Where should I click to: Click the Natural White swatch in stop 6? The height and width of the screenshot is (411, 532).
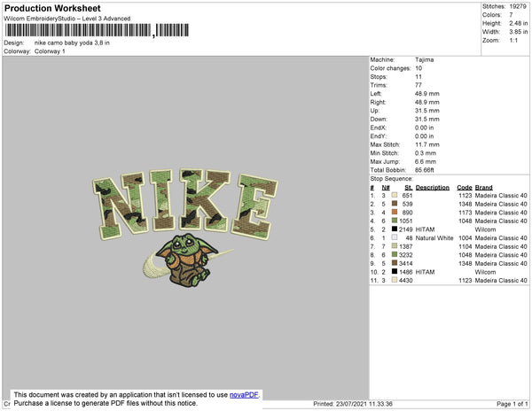coord(395,237)
